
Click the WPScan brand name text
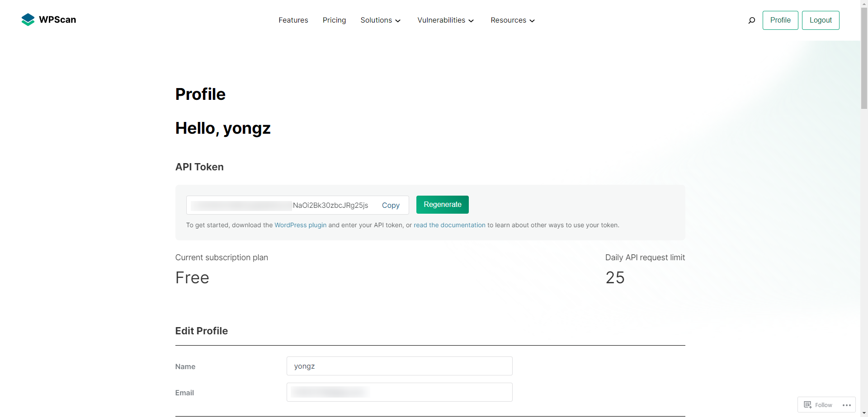point(57,20)
